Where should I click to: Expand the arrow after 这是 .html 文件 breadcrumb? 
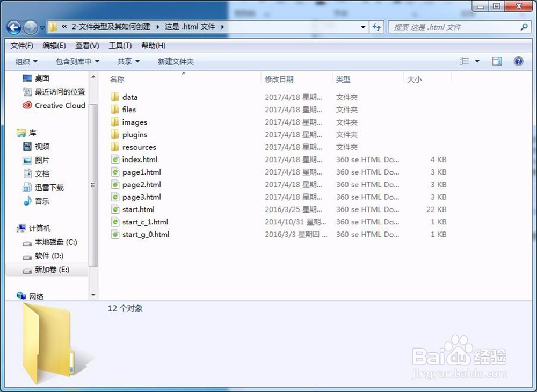pos(223,27)
